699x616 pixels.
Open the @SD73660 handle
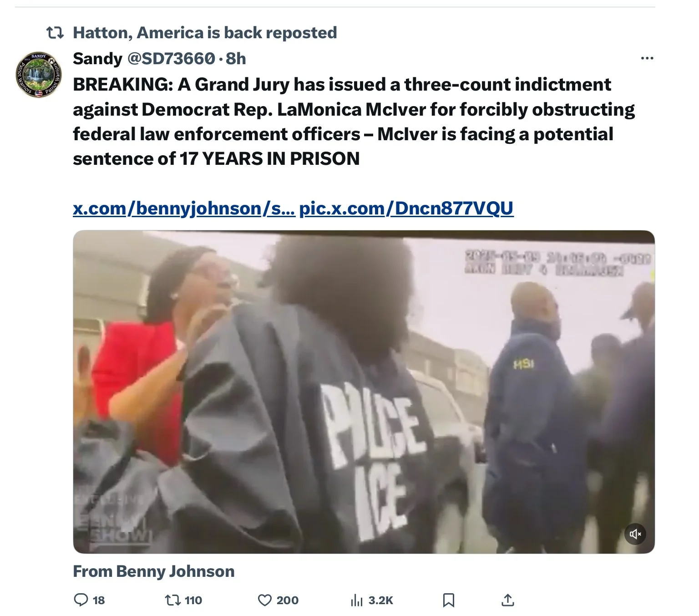coord(171,58)
